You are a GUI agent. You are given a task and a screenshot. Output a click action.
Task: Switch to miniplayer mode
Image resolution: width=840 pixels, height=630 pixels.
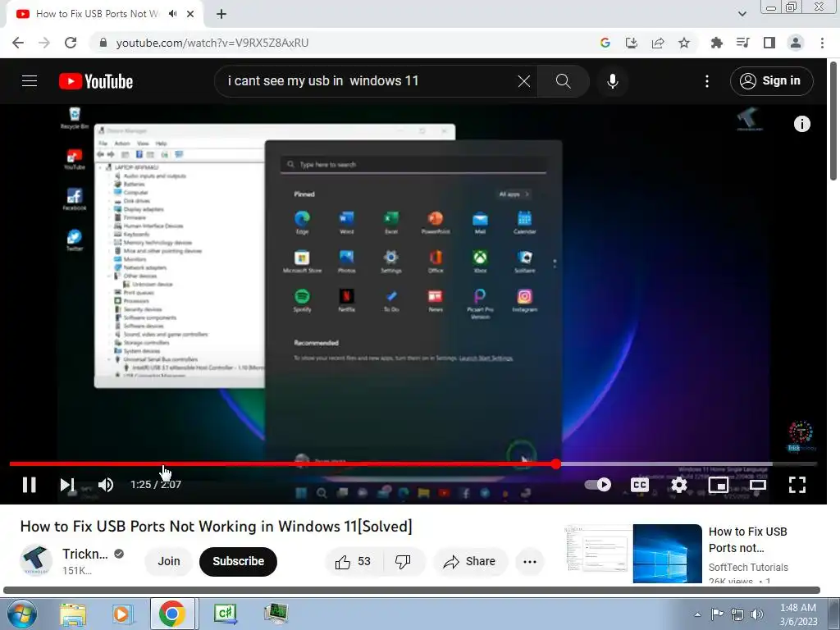(x=719, y=485)
